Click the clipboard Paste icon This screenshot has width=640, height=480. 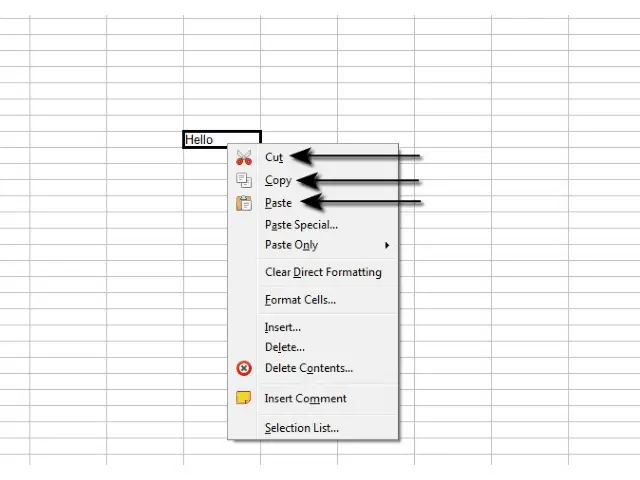[x=244, y=203]
